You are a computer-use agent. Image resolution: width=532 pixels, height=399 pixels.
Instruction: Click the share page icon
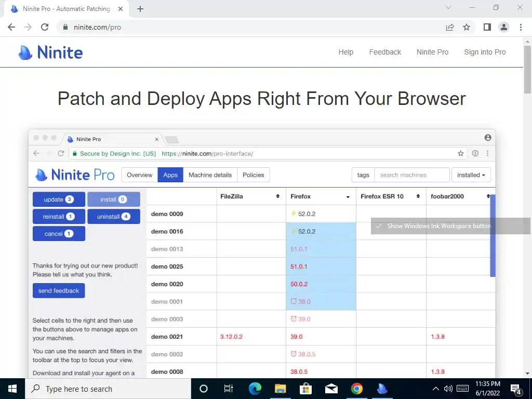pyautogui.click(x=450, y=27)
